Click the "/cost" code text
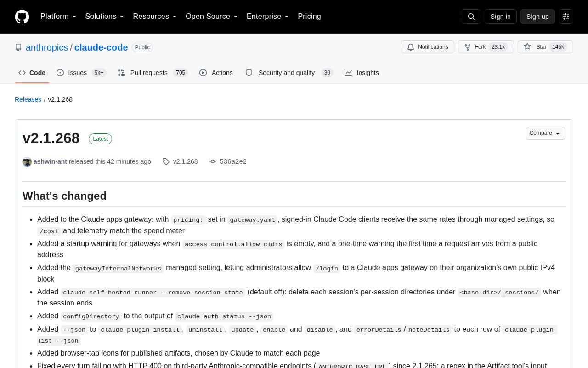This screenshot has height=368, width=588. pos(49,231)
